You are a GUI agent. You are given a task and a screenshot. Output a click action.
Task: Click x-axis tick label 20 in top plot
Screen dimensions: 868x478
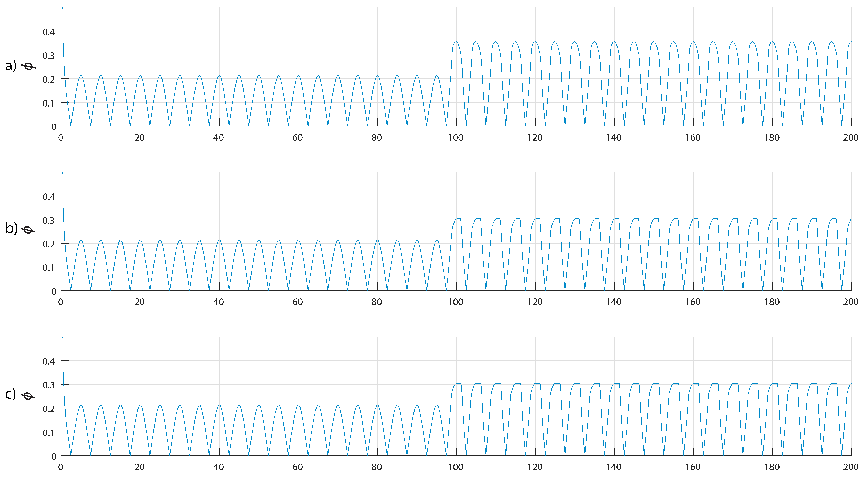[x=140, y=137]
